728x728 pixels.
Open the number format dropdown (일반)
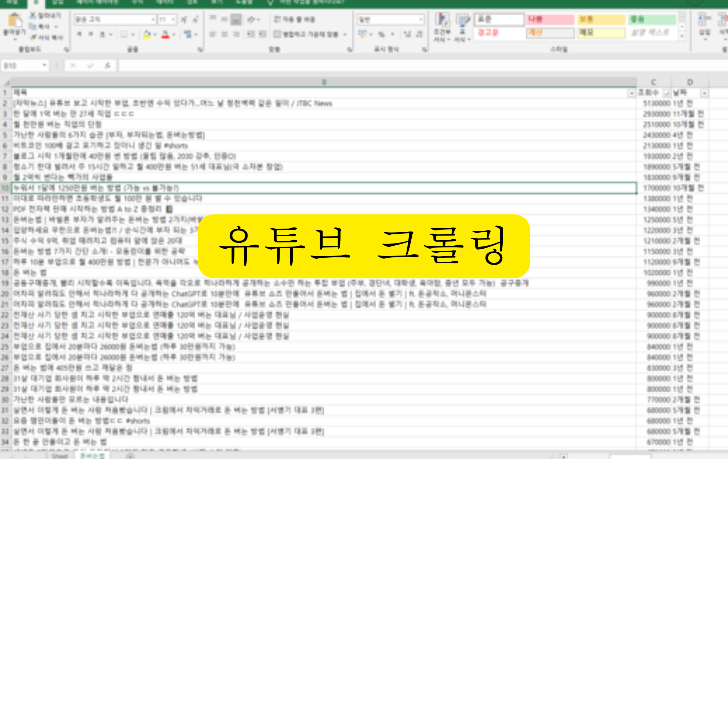coord(420,19)
